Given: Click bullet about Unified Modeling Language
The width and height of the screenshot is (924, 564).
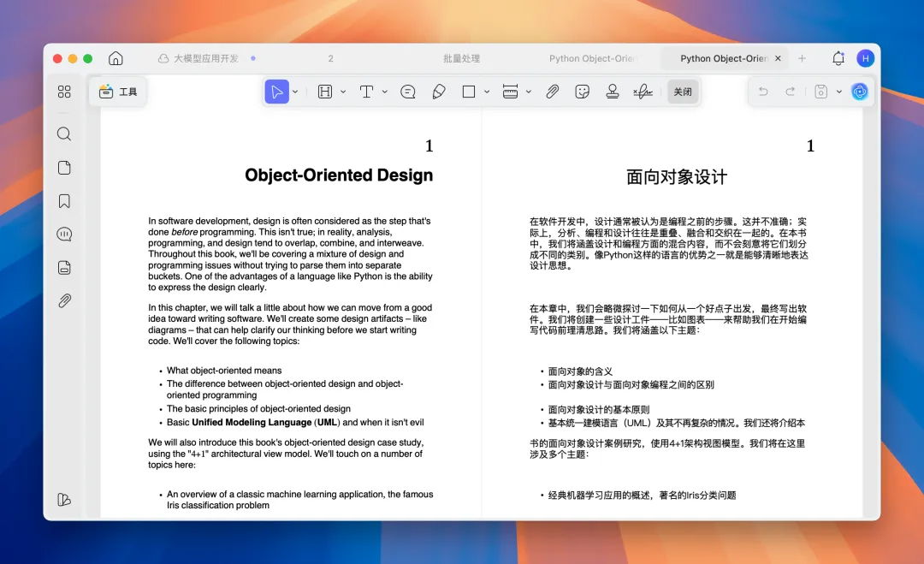Looking at the screenshot, I should tap(295, 422).
